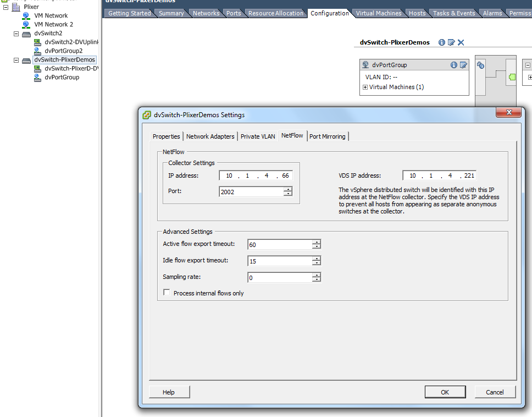Switch to Properties tab in settings dialog
Viewport: 532px width, 417px height.
(166, 136)
